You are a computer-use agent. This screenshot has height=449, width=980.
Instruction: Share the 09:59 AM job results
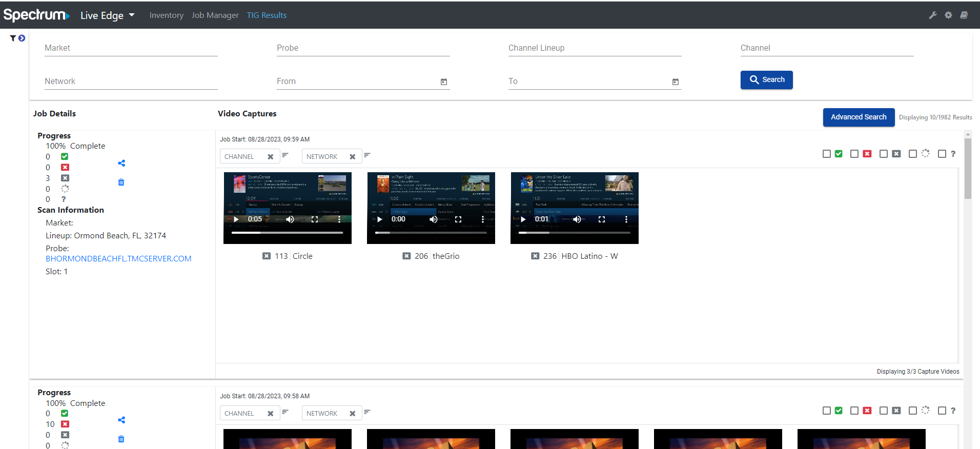(x=121, y=163)
